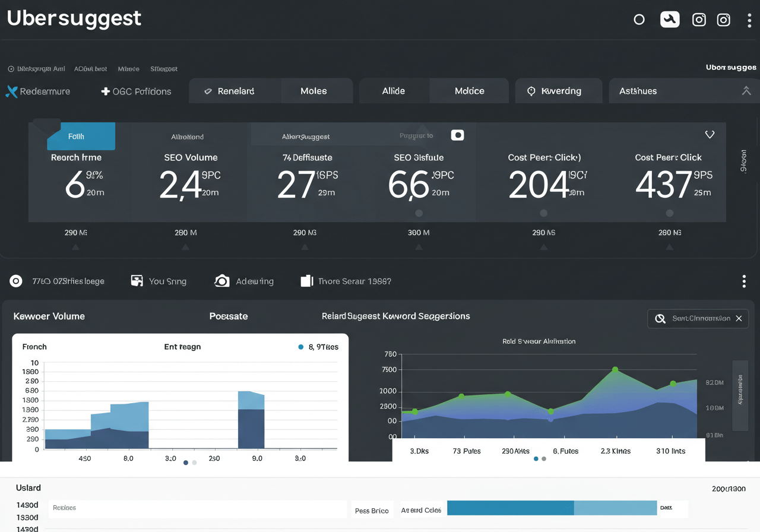Click the Thore Serair 1986? document icon
Image resolution: width=760 pixels, height=532 pixels.
click(306, 281)
